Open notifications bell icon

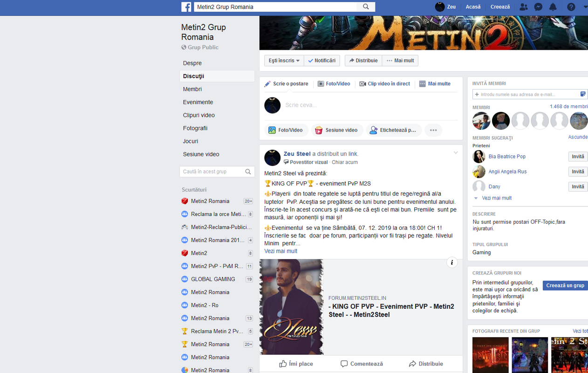[x=553, y=7]
